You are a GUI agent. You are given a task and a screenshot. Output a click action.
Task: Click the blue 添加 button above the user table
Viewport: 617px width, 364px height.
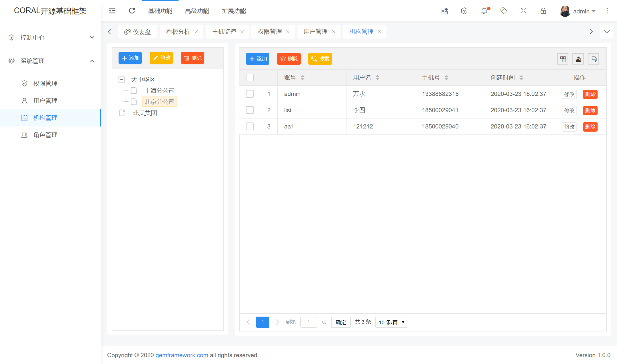pyautogui.click(x=258, y=59)
